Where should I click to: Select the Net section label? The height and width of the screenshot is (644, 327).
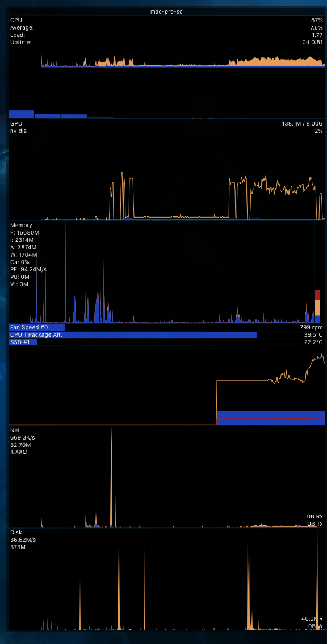point(15,430)
